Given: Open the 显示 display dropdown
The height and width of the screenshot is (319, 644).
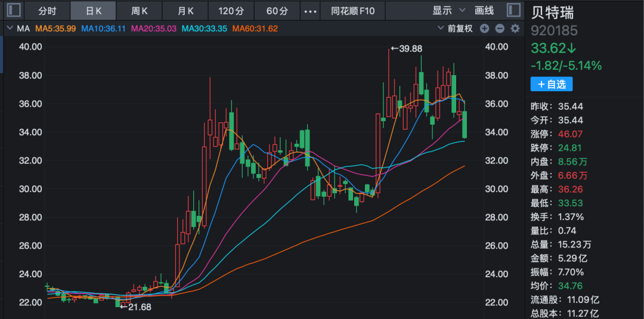Looking at the screenshot, I should pyautogui.click(x=450, y=11).
